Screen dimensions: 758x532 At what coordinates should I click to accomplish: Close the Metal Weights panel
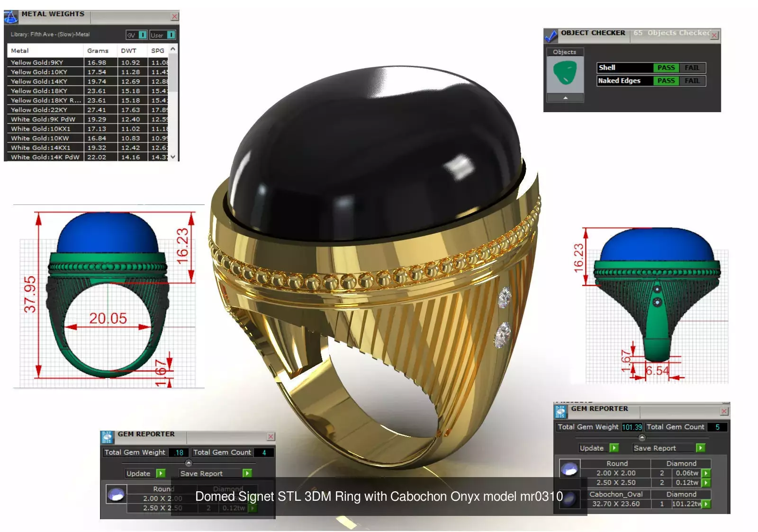(x=174, y=17)
